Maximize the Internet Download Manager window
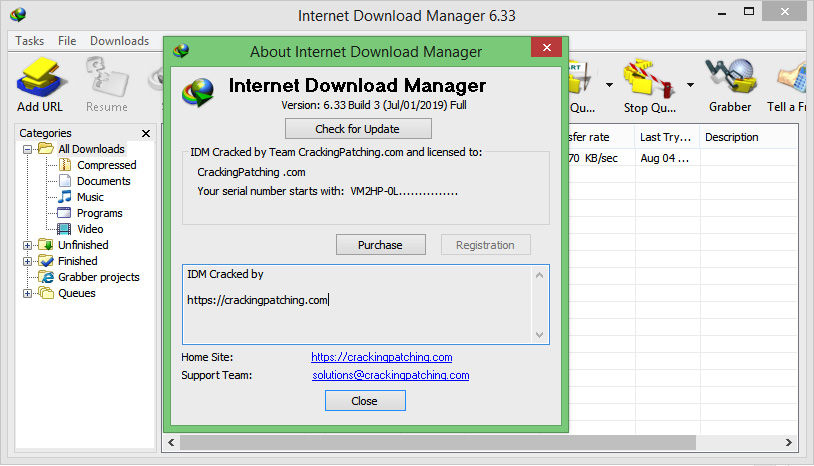The height and width of the screenshot is (466, 814). click(749, 11)
